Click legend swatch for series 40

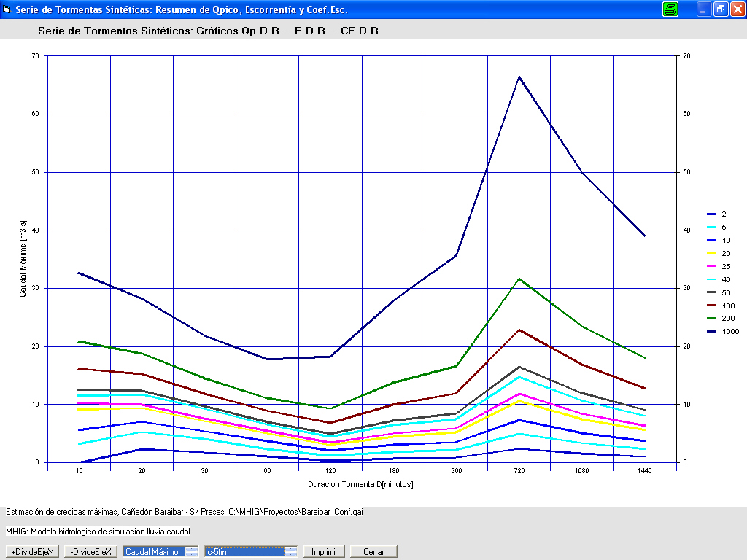click(711, 279)
